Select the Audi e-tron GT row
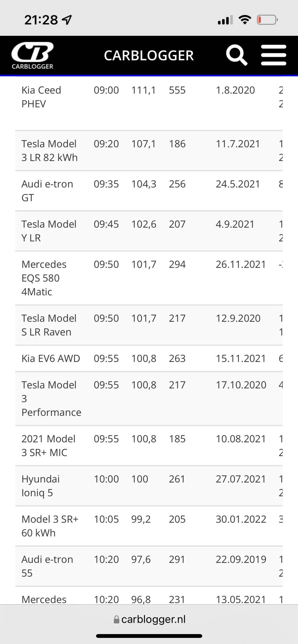 [47, 191]
